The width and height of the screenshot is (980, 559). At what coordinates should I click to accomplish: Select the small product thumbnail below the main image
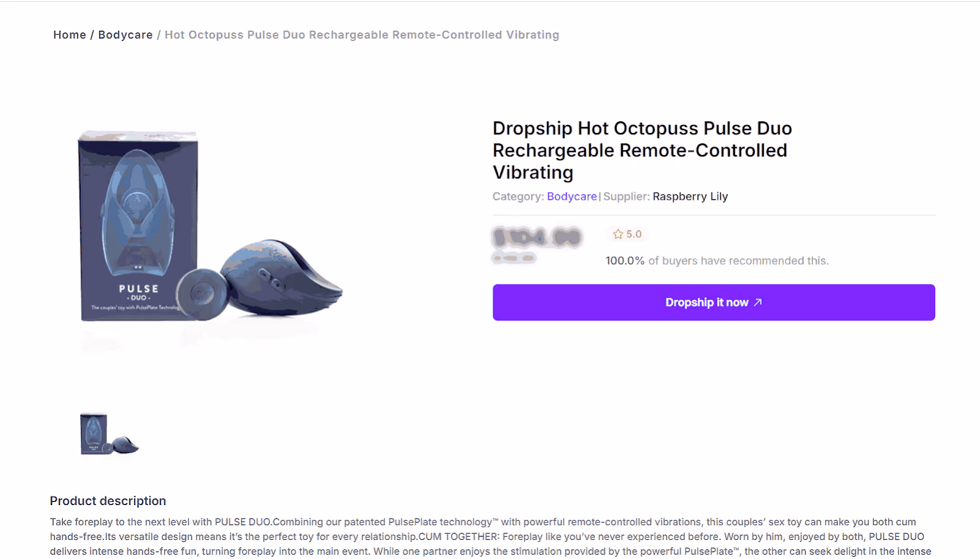click(x=110, y=433)
